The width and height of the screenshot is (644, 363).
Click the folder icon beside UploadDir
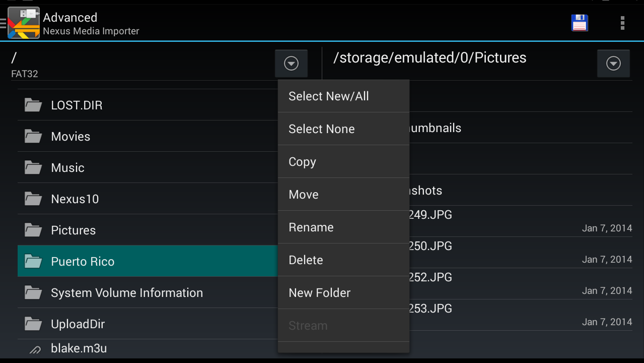pos(33,324)
